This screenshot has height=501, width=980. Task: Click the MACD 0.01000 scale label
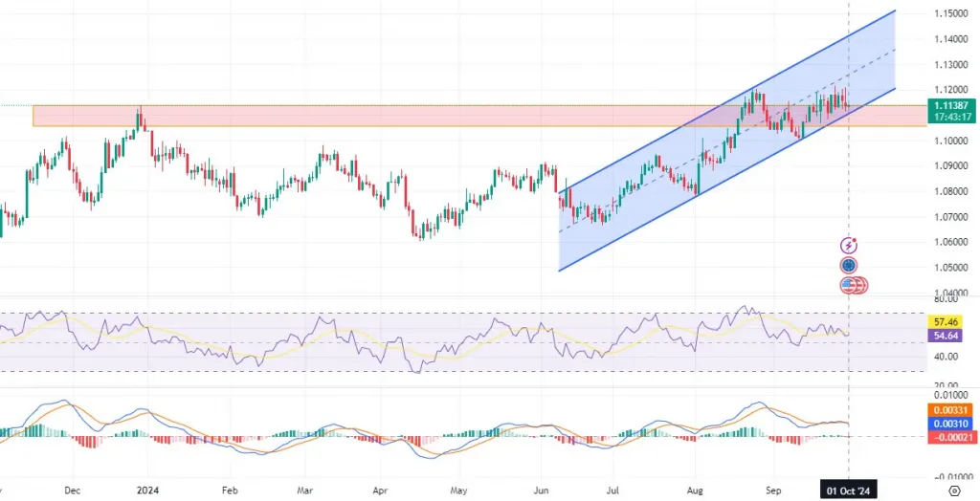point(950,395)
